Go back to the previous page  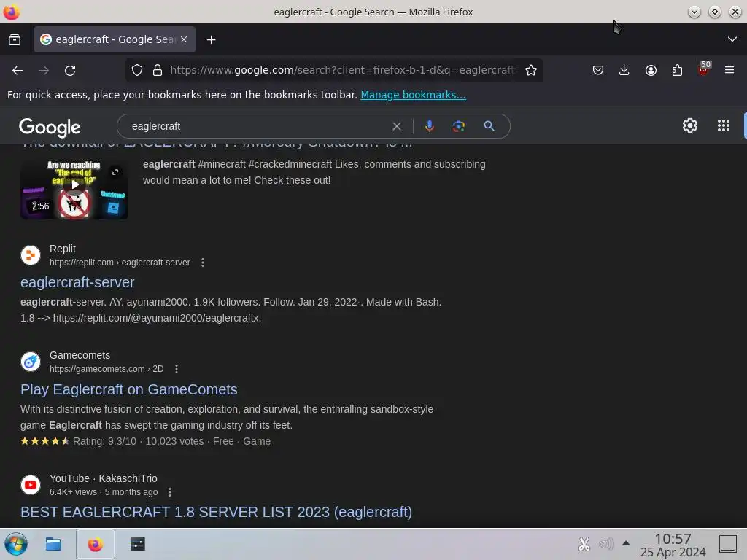point(18,71)
